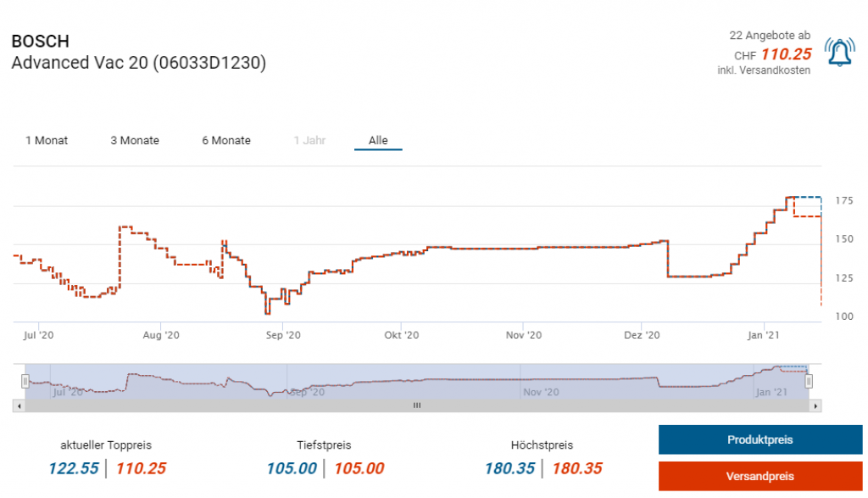Image resolution: width=868 pixels, height=498 pixels.
Task: Click the Höchstpreis 180.35 blue value
Action: click(510, 468)
